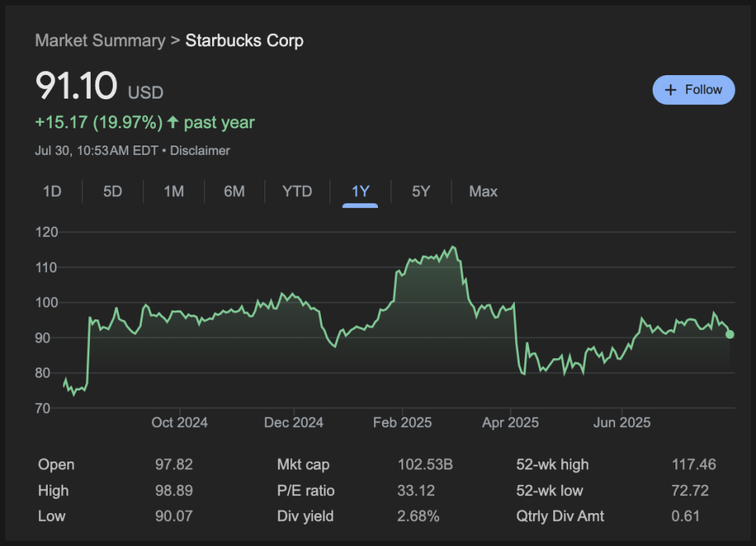Click the Mkt cap value 102.53B
Viewport: 756px width, 546px height.
[x=425, y=465]
